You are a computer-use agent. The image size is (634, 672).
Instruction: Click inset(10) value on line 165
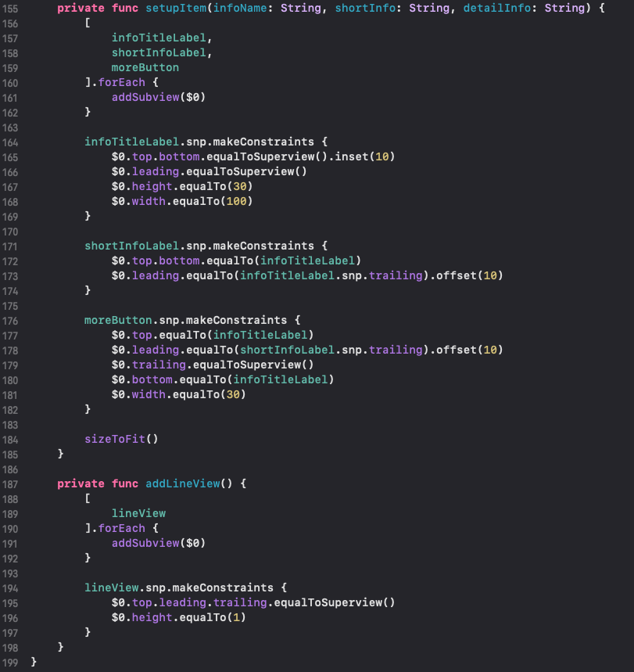[364, 156]
